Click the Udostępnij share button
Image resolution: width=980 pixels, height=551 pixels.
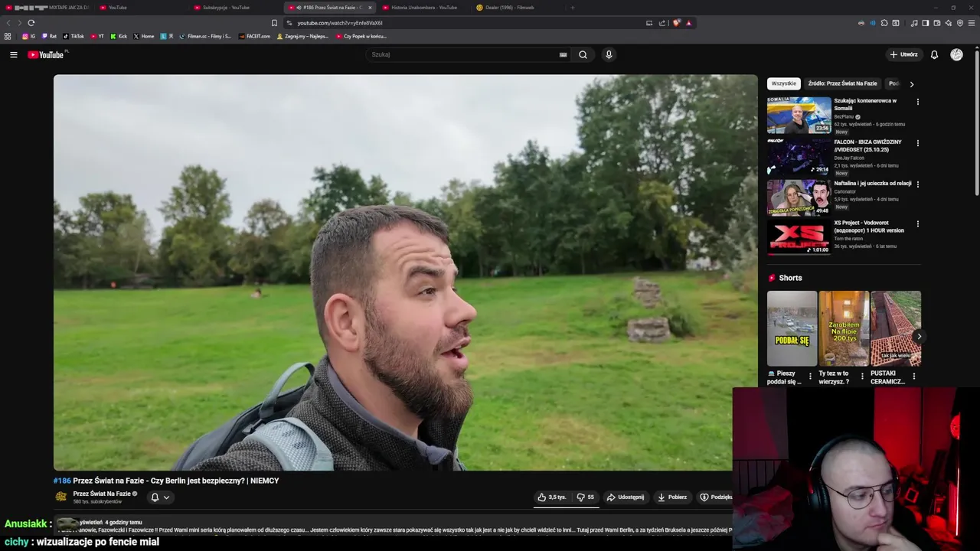pyautogui.click(x=625, y=497)
